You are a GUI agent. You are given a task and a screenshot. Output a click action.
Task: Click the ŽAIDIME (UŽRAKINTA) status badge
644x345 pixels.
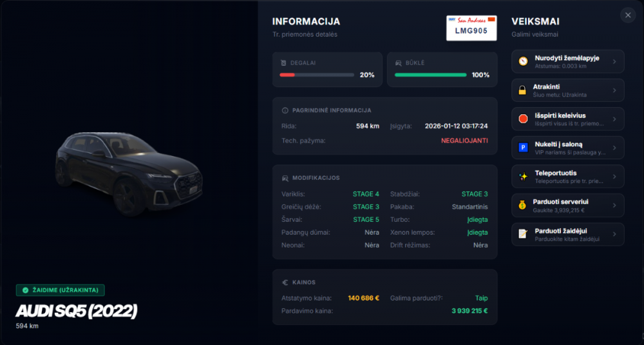tap(61, 290)
